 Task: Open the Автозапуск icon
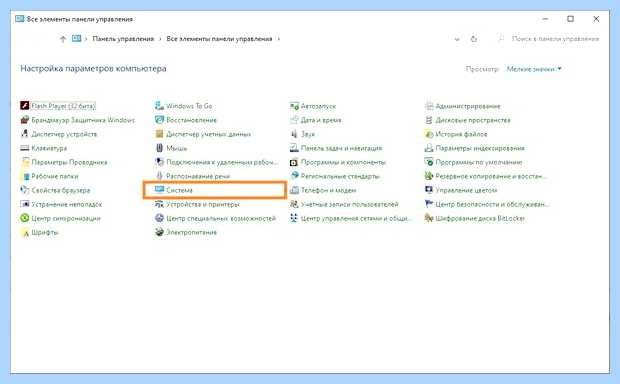(294, 106)
